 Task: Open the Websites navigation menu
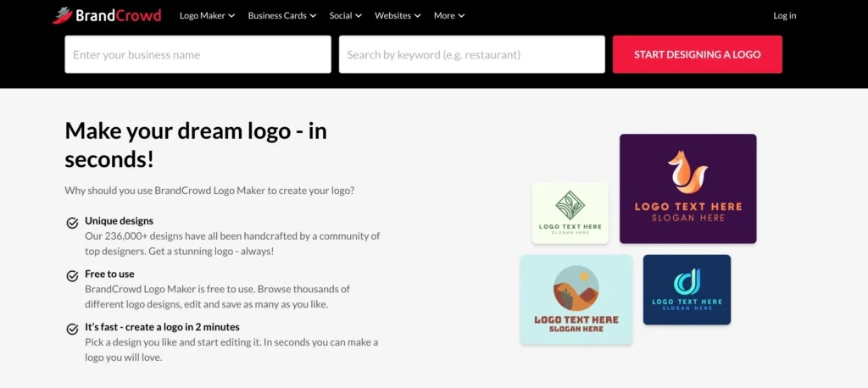pos(398,15)
